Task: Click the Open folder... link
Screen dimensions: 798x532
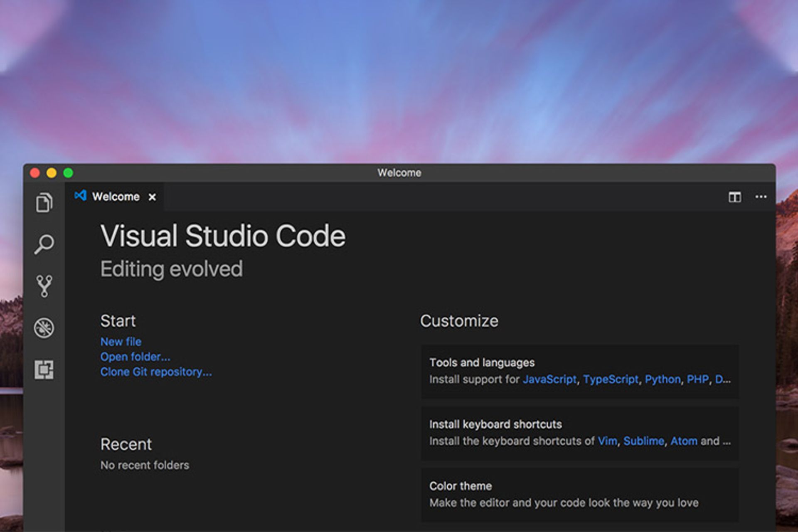Action: tap(135, 357)
